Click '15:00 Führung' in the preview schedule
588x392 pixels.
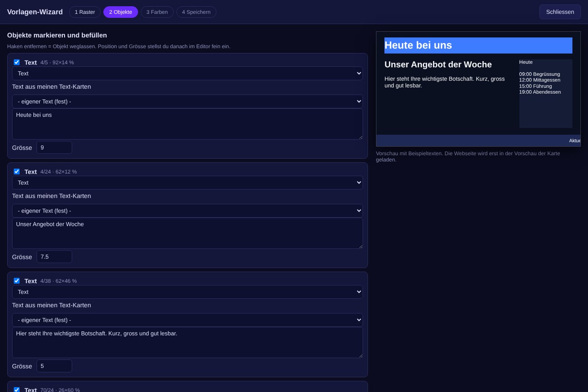click(535, 86)
